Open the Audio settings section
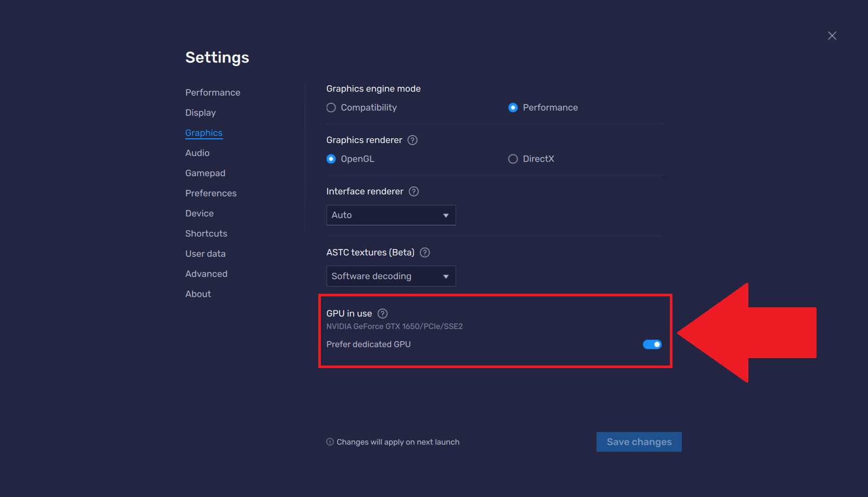868x497 pixels. coord(197,153)
